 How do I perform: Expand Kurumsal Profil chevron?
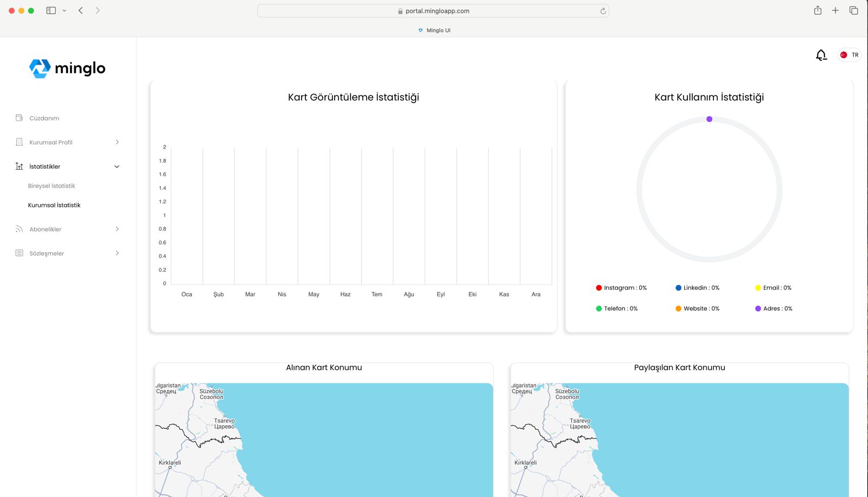click(x=117, y=142)
